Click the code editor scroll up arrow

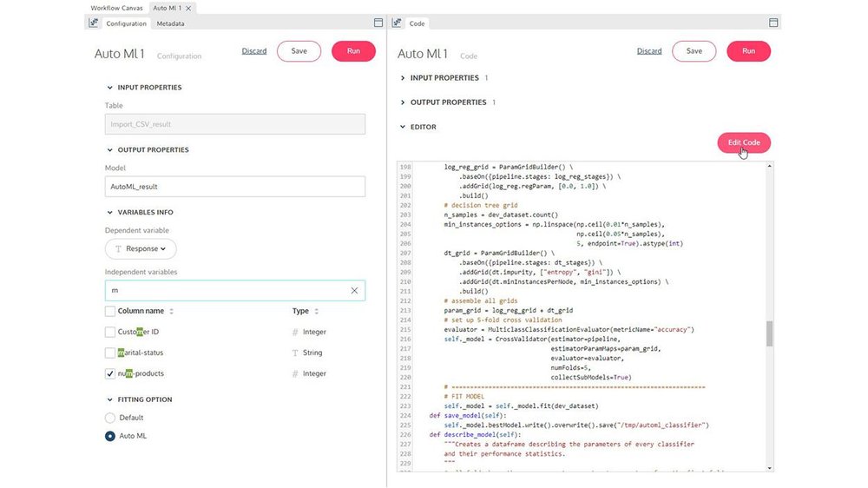(769, 166)
